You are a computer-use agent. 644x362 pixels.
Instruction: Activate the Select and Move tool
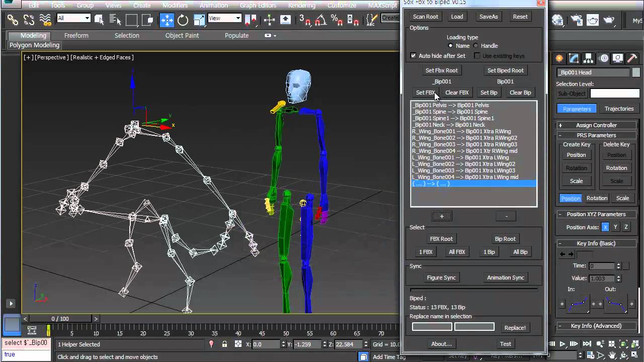coord(167,20)
